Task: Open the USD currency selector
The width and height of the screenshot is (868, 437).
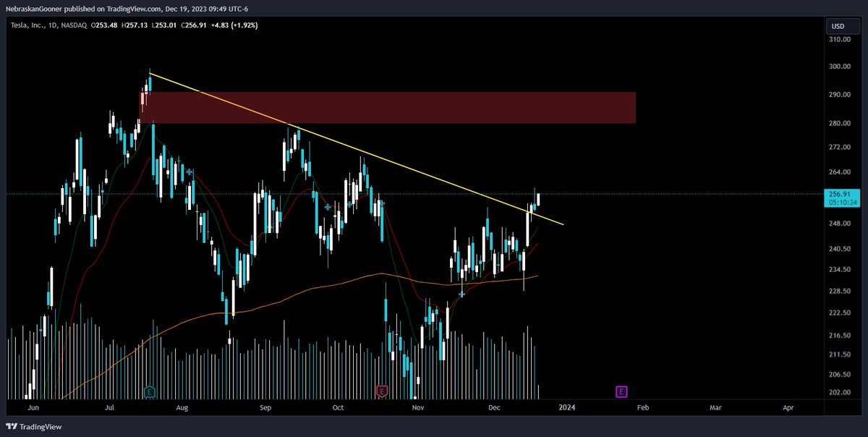Action: [843, 26]
